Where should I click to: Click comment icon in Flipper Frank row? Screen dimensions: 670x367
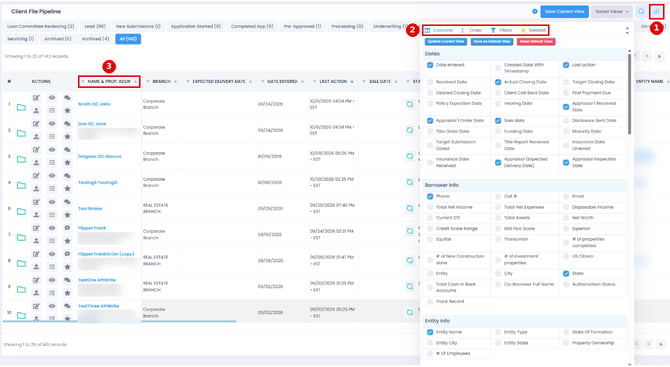point(67,228)
